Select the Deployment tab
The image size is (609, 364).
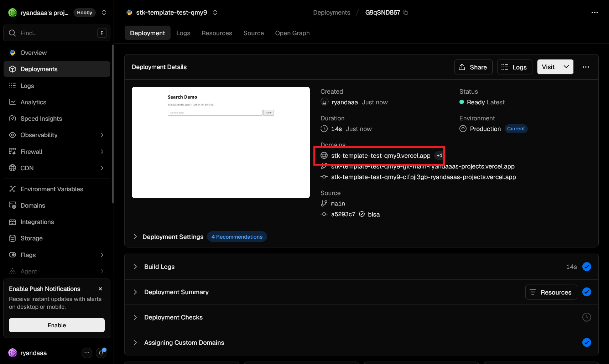147,33
